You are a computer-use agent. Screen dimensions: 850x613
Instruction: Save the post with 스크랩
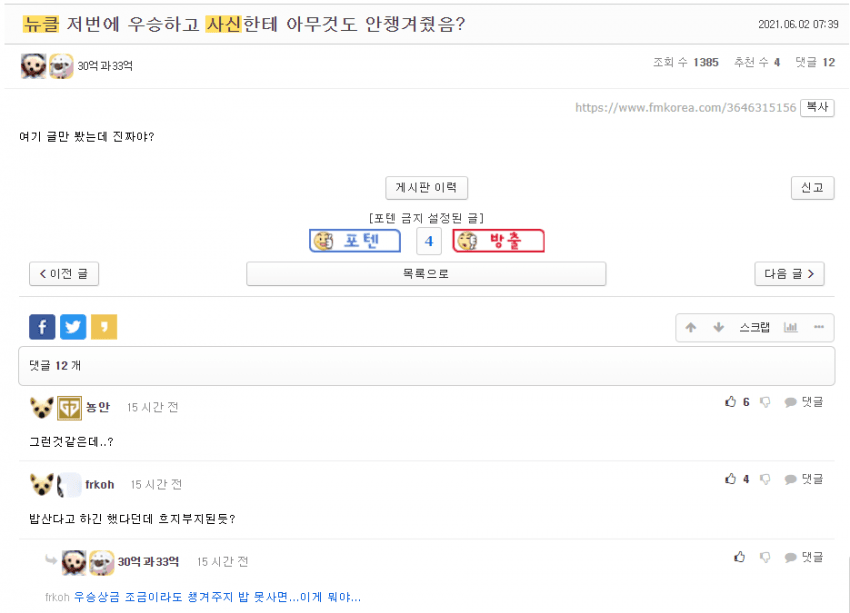755,327
